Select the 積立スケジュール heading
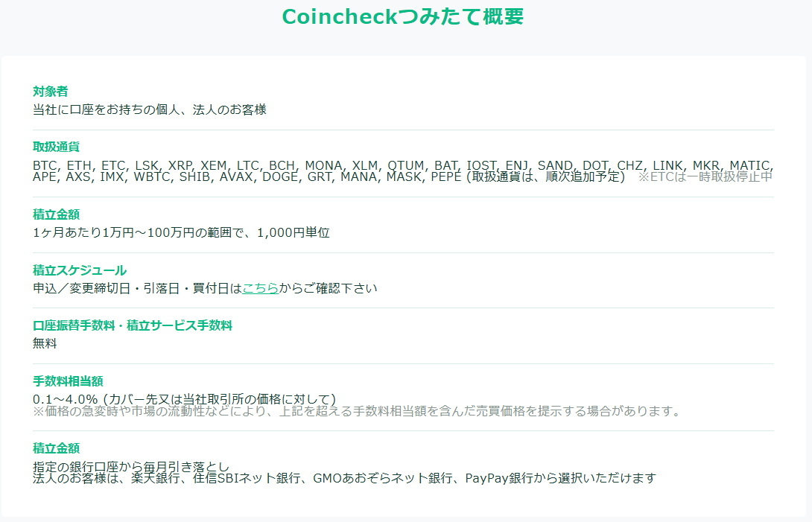812x522 pixels. click(x=80, y=270)
